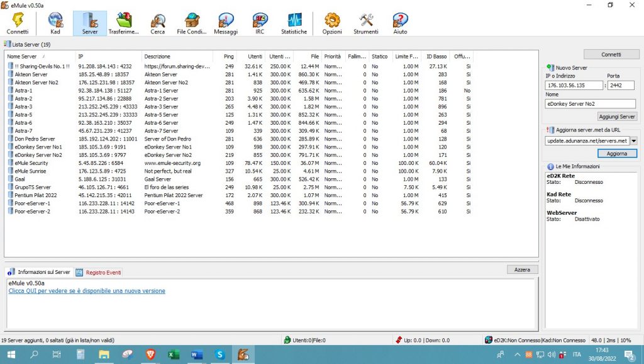The image size is (644, 364).
Task: Launch Excel from the taskbar
Action: [x=174, y=355]
